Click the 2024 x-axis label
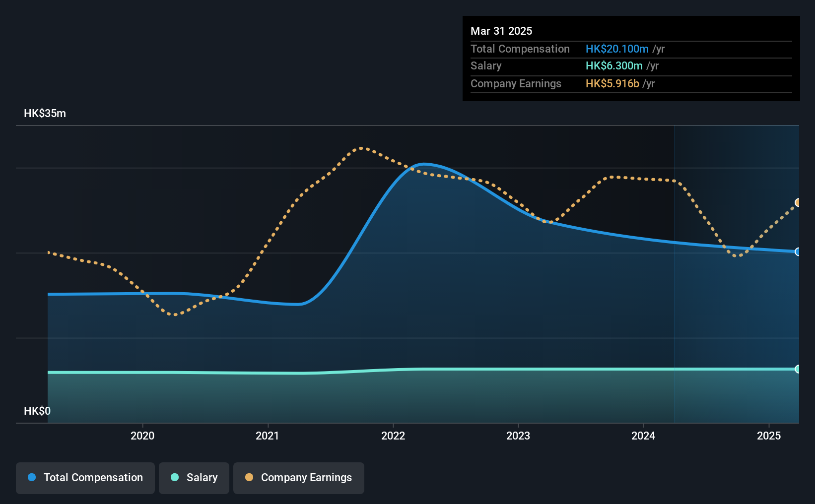 pyautogui.click(x=643, y=436)
